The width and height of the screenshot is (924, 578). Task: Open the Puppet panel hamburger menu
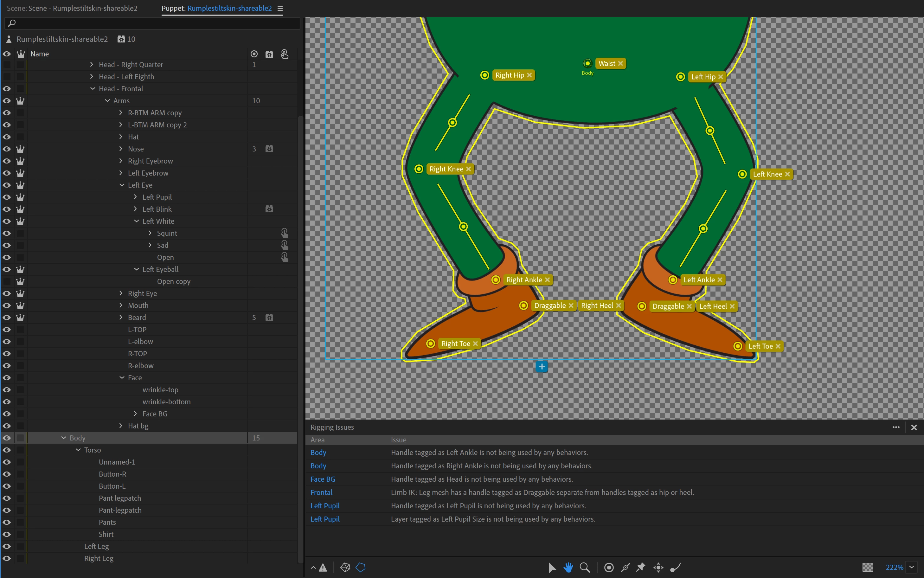tap(280, 9)
